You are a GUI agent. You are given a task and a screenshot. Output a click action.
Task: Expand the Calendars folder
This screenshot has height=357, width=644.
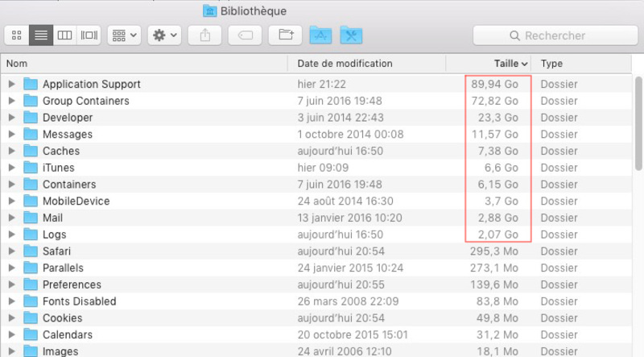[11, 334]
